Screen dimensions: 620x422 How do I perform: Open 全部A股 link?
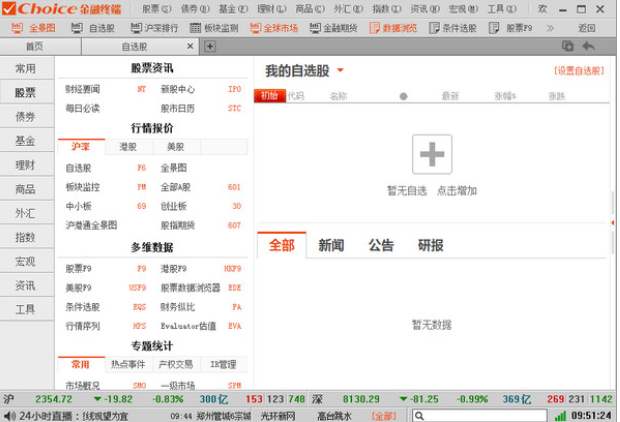(175, 187)
